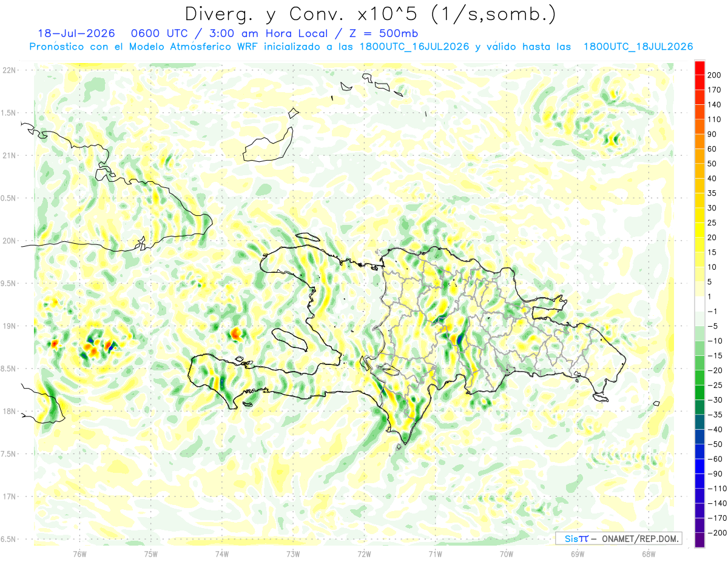Viewport: 728px width, 562px height.
Task: Click the positive colorbar label '5'
Action: [711, 282]
